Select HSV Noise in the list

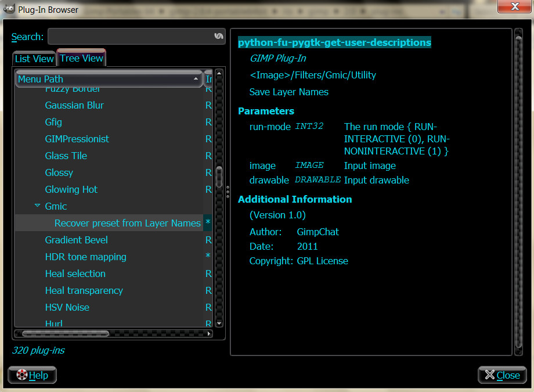[x=67, y=307]
